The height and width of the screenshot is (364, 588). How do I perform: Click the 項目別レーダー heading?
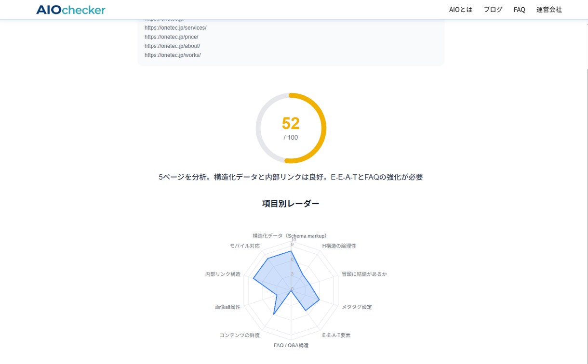tap(291, 204)
